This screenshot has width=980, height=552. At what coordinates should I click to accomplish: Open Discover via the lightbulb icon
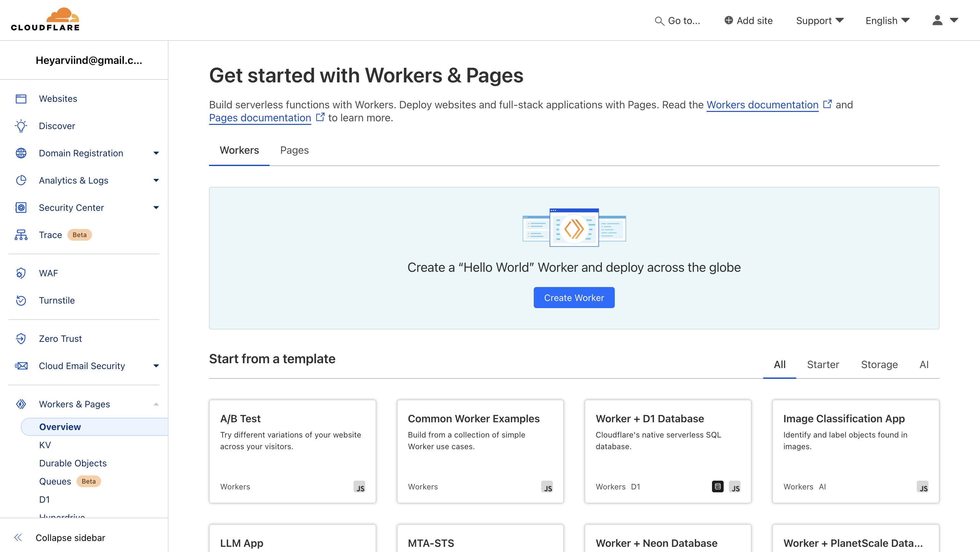point(21,126)
